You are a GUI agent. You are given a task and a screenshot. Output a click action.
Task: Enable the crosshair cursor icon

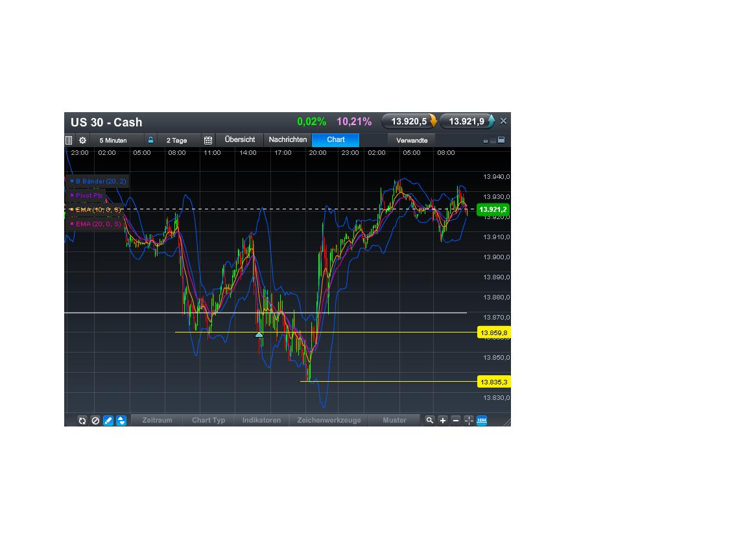(468, 420)
